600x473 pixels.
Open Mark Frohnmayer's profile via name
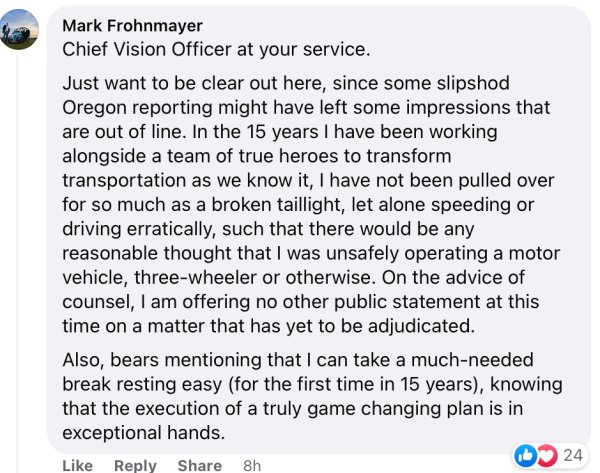pos(131,24)
